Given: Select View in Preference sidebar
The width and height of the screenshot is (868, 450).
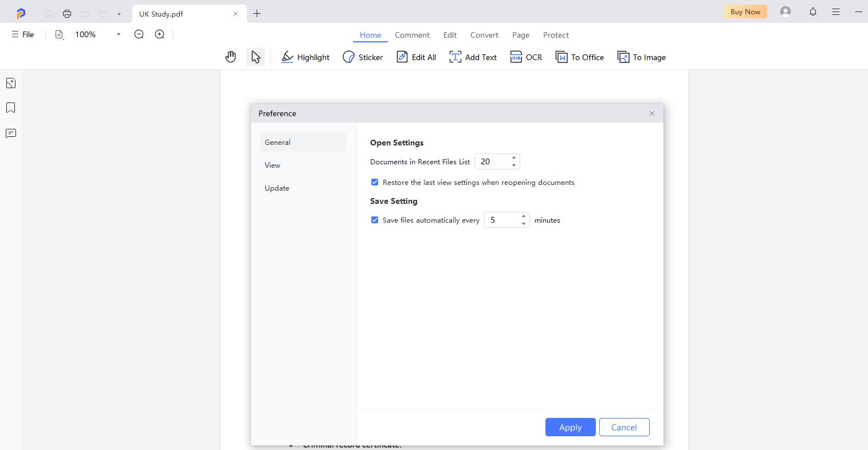Looking at the screenshot, I should click(x=303, y=165).
